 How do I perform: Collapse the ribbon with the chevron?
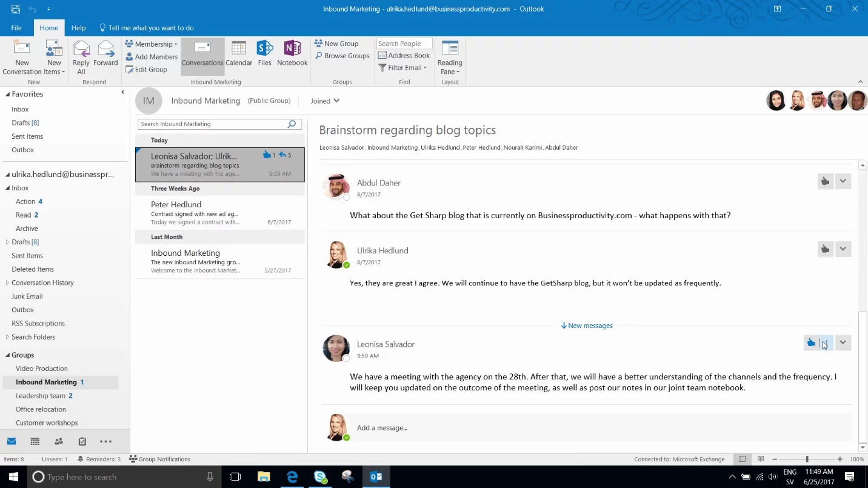[860, 82]
